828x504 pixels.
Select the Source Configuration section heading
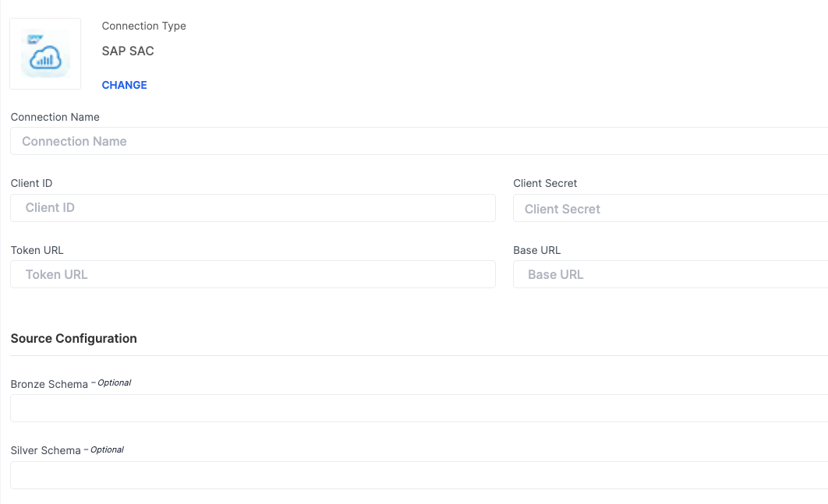coord(73,338)
